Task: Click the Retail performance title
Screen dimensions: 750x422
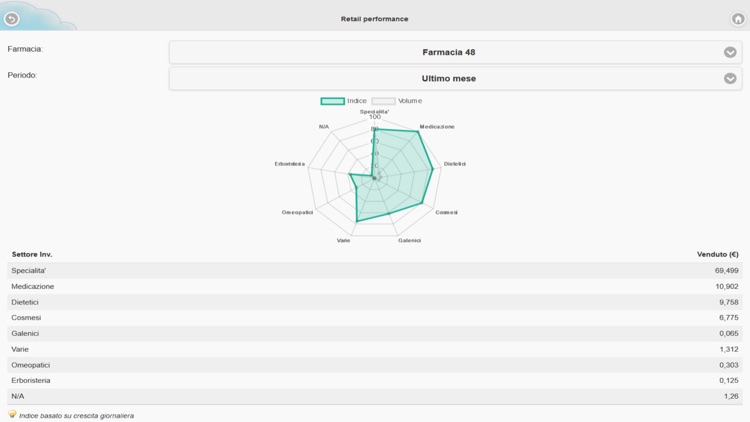Action: (375, 19)
